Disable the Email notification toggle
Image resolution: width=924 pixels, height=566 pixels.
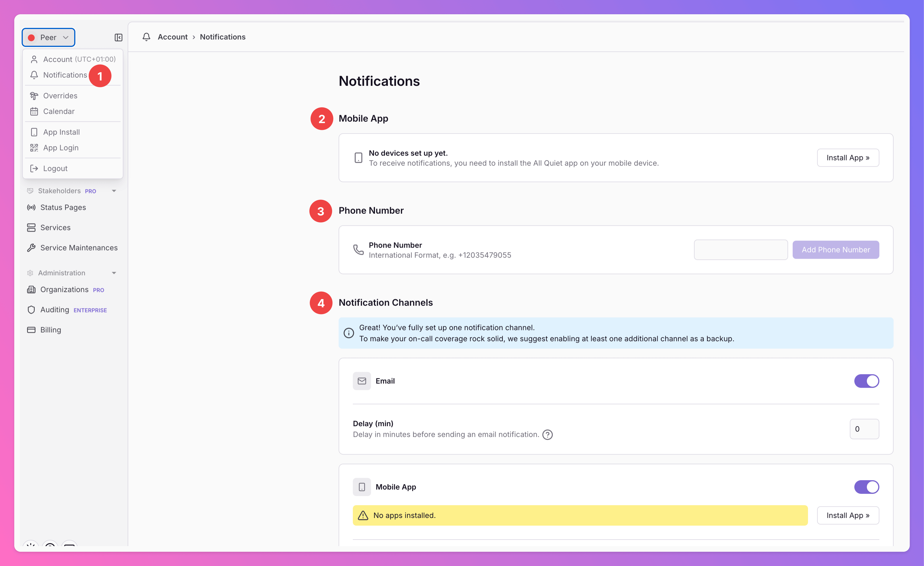(866, 381)
